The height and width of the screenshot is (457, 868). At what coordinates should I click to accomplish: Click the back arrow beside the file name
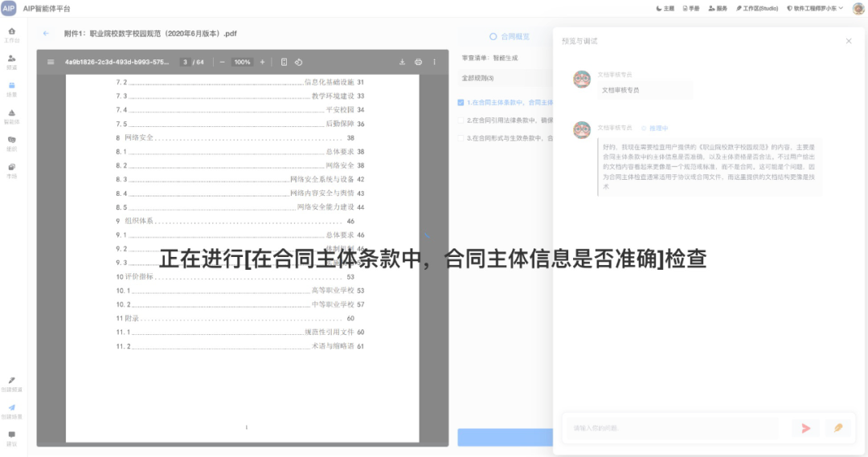(46, 34)
